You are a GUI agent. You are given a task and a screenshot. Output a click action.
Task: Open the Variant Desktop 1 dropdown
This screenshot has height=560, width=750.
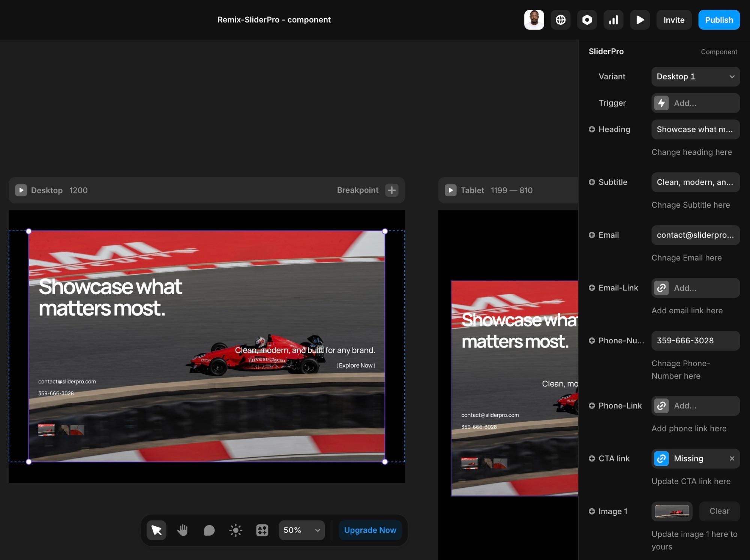point(695,76)
